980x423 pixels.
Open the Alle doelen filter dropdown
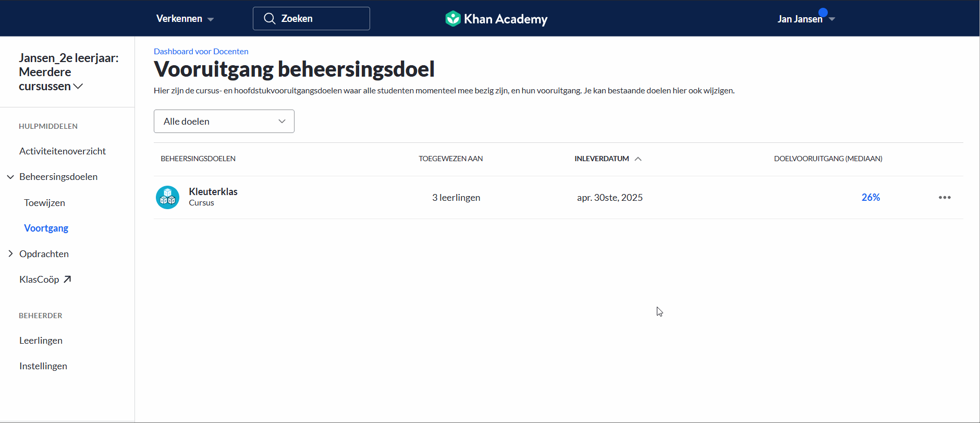pos(224,122)
